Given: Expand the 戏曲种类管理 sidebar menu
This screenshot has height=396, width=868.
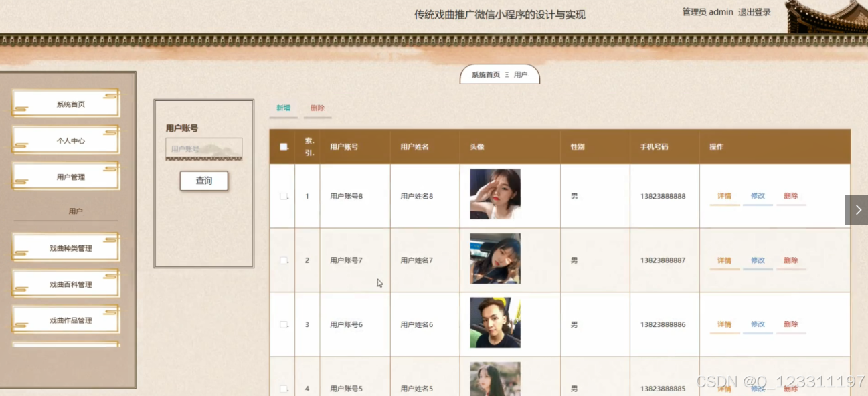Looking at the screenshot, I should (66, 248).
